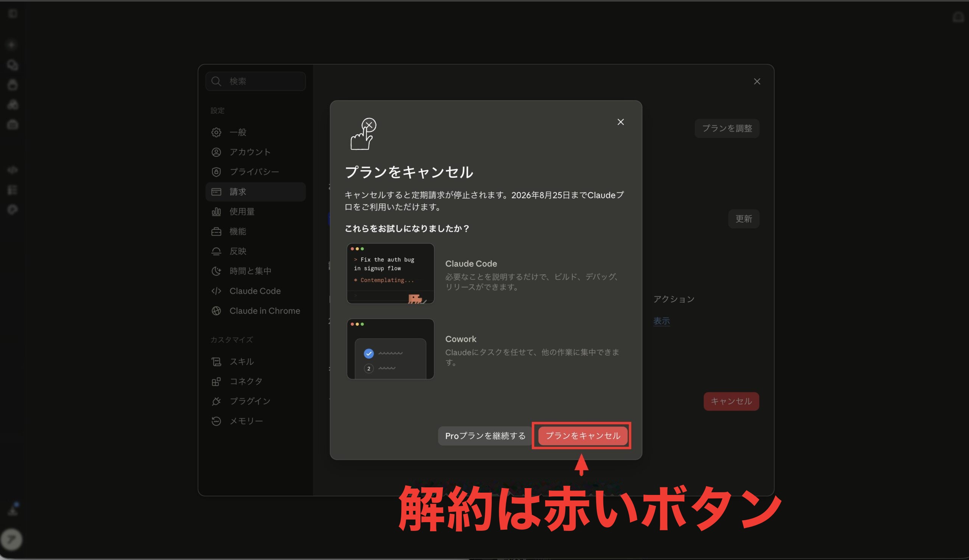Click the new chat plus icon

coord(11,45)
